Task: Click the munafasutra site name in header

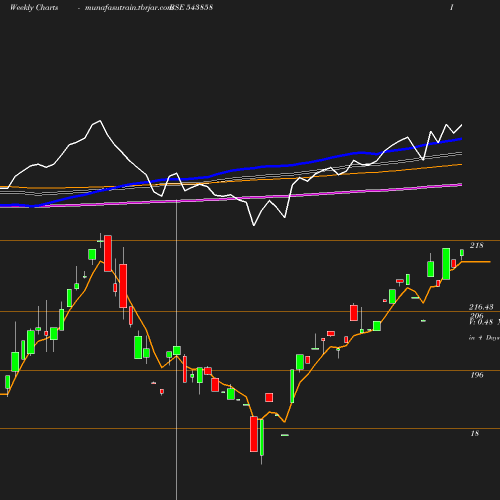Action: (128, 7)
